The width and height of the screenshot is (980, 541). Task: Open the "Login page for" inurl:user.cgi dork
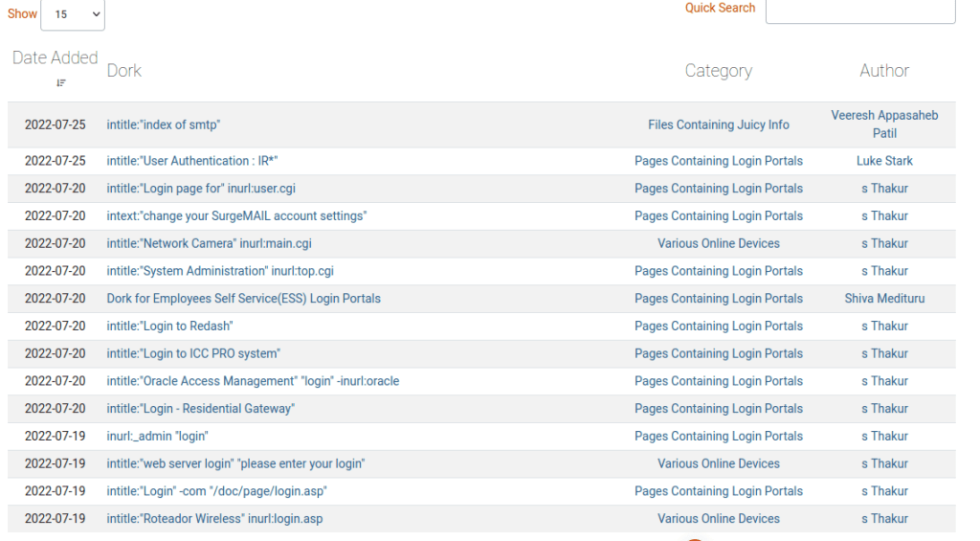[x=201, y=189]
